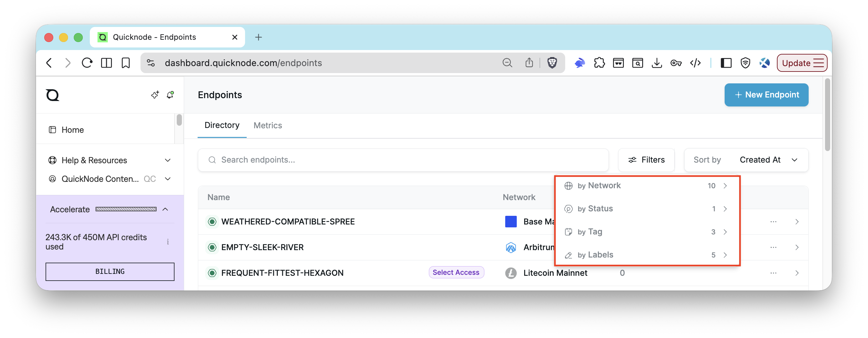Click the Base Mainnet blue network logo

coord(511,221)
